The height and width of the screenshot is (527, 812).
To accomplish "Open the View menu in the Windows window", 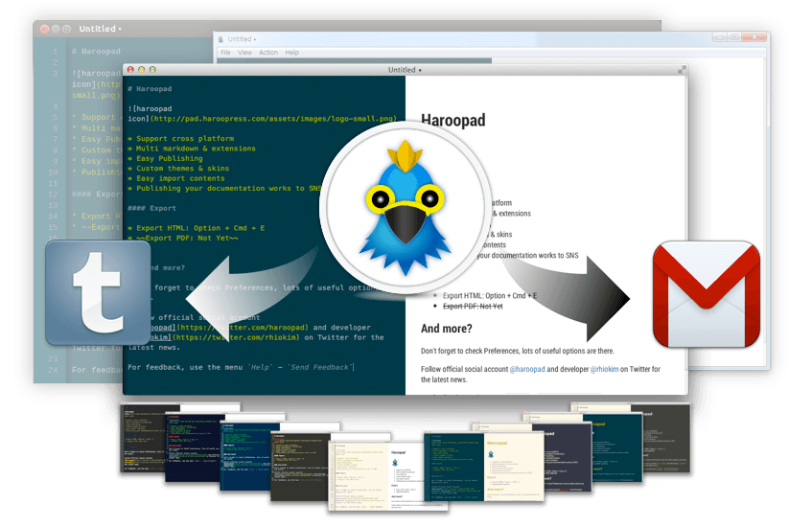I will point(244,53).
